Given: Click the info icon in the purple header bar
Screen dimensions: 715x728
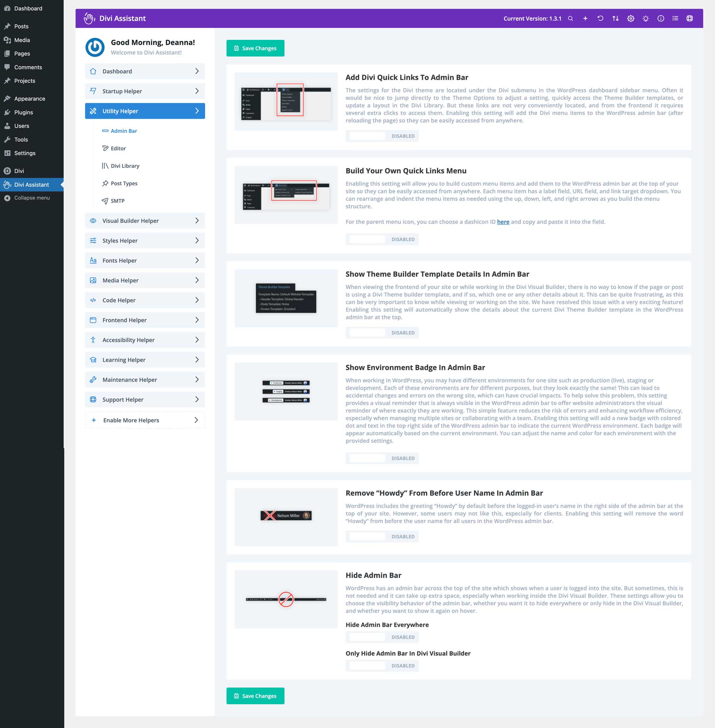Looking at the screenshot, I should pos(661,18).
